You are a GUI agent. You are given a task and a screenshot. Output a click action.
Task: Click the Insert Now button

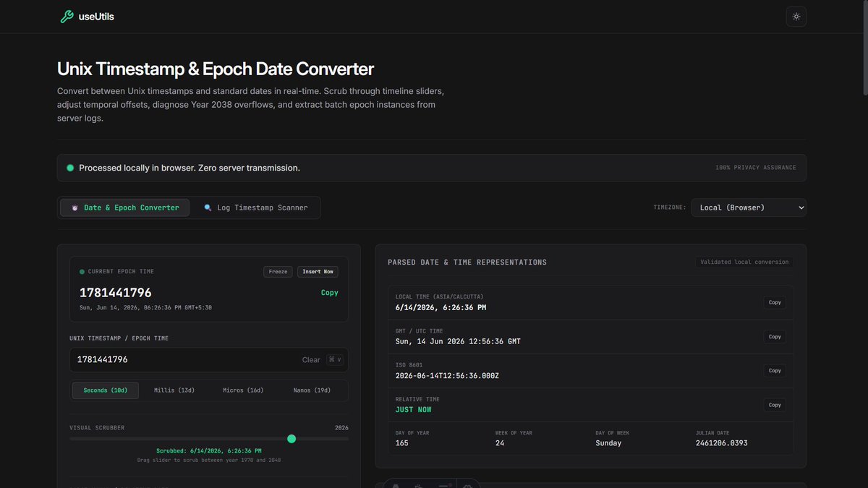(x=318, y=272)
